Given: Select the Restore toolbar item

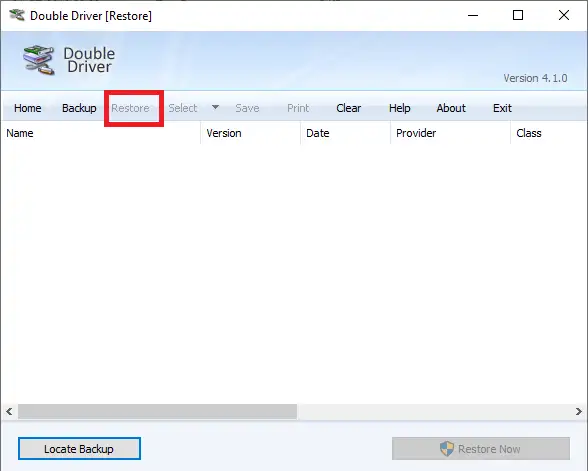Looking at the screenshot, I should point(130,108).
